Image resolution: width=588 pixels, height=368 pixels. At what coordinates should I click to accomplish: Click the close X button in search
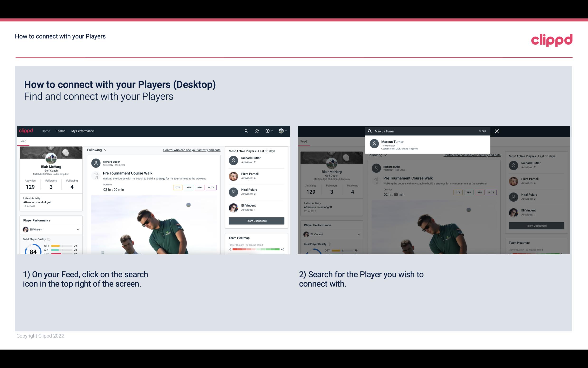(497, 131)
